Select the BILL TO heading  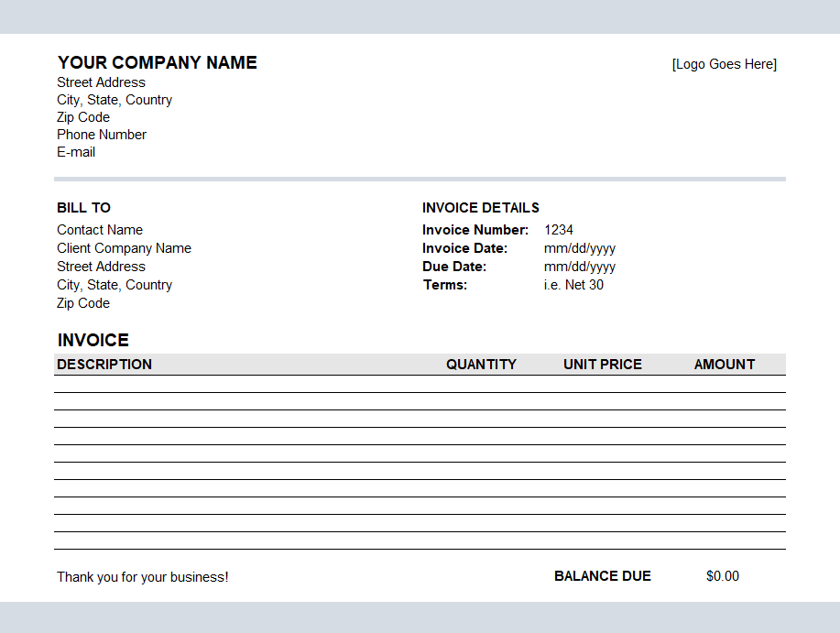pyautogui.click(x=83, y=208)
